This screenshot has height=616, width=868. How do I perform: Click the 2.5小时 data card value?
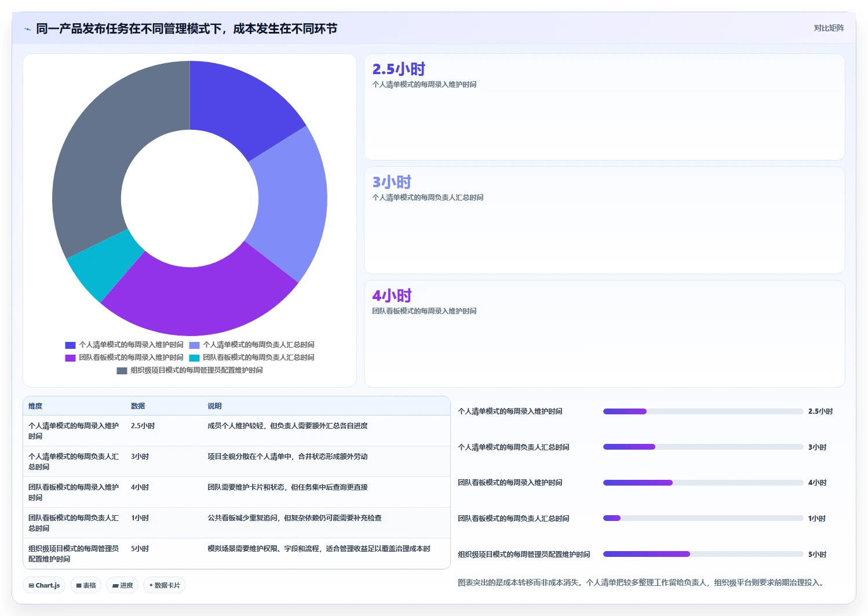(399, 69)
